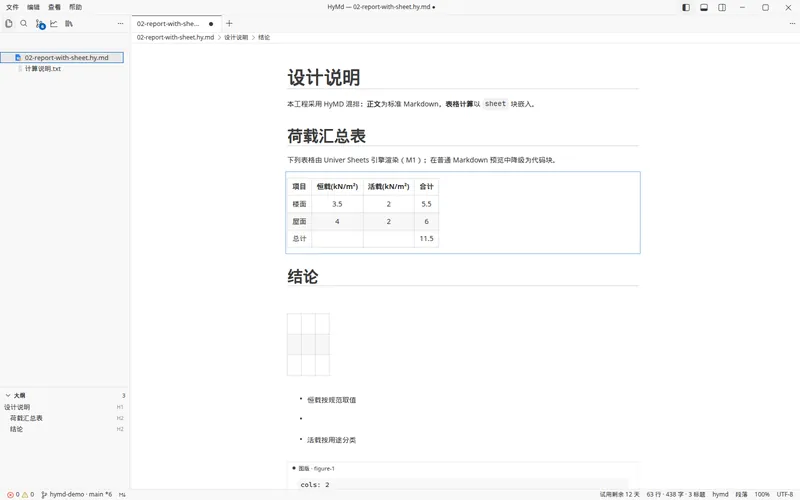Switch to the 02-report-with-she... tab
The image size is (800, 500).
(x=176, y=24)
